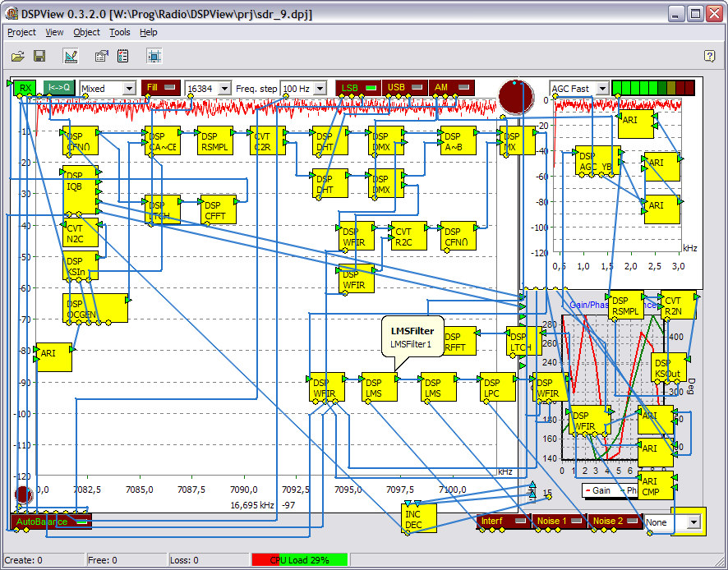728x570 pixels.
Task: Click the help question mark icon
Action: pos(710,56)
